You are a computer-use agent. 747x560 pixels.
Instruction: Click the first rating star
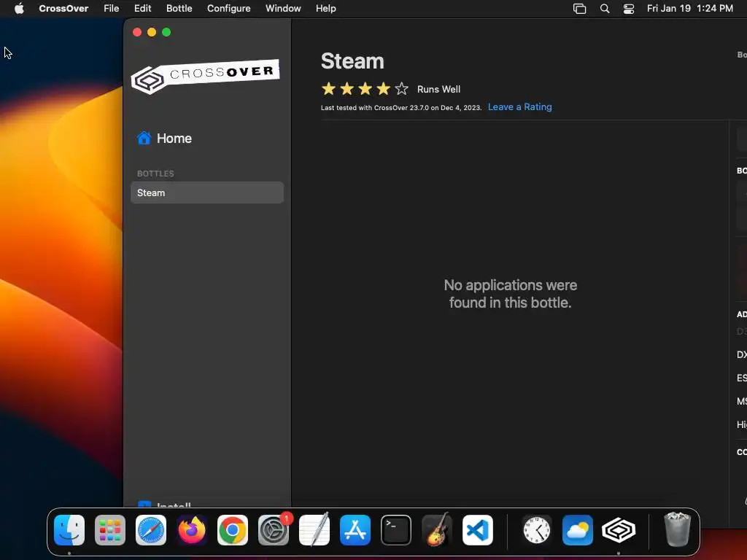click(328, 88)
